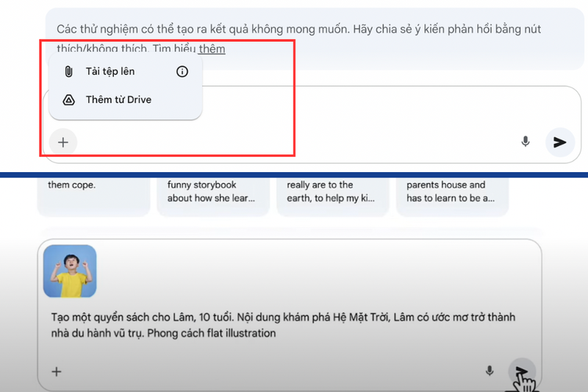Send the message in the upper prompt box
The width and height of the screenshot is (588, 392).
pyautogui.click(x=560, y=142)
